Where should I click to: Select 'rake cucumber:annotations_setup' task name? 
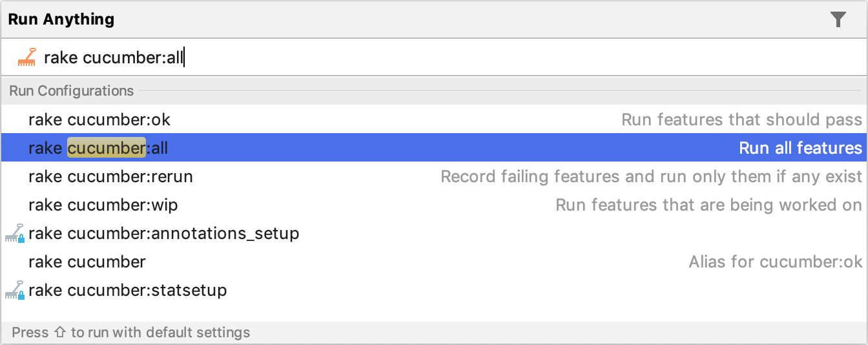click(x=163, y=233)
